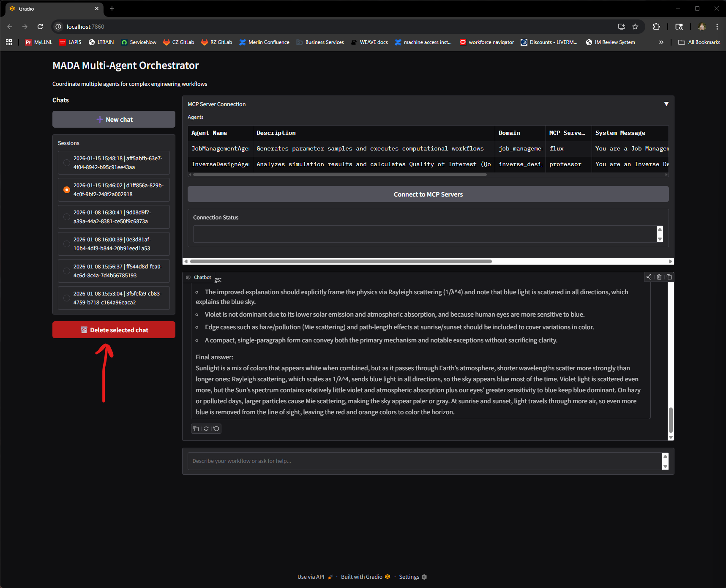
Task: Collapse the MCP Server Connection panel
Action: point(666,104)
